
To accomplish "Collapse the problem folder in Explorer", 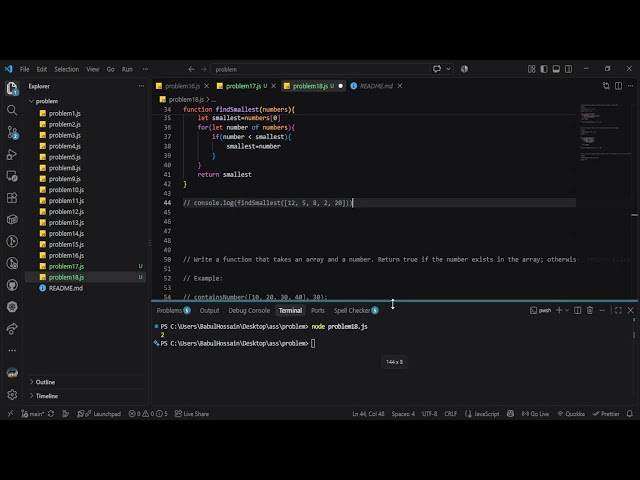I will click(x=47, y=101).
